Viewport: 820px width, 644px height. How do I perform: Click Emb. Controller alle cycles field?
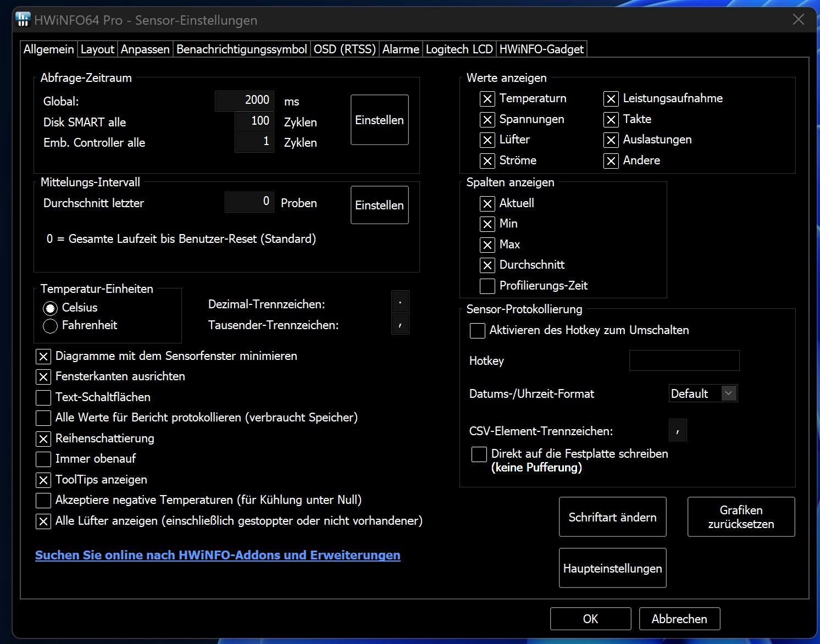[x=254, y=142]
